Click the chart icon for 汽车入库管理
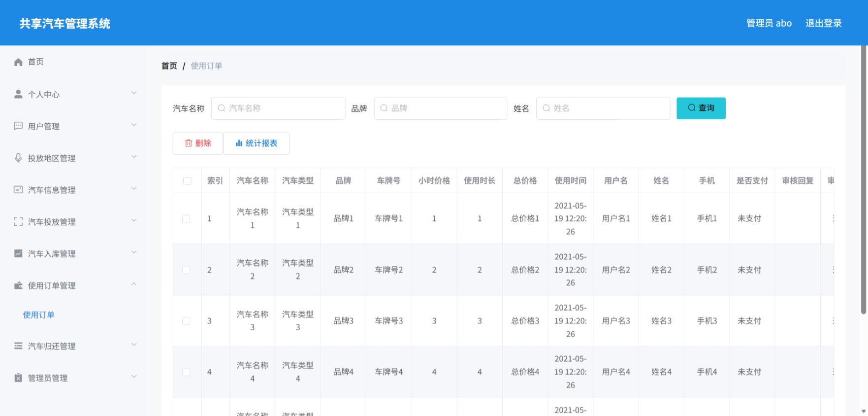This screenshot has width=868, height=416. (18, 253)
